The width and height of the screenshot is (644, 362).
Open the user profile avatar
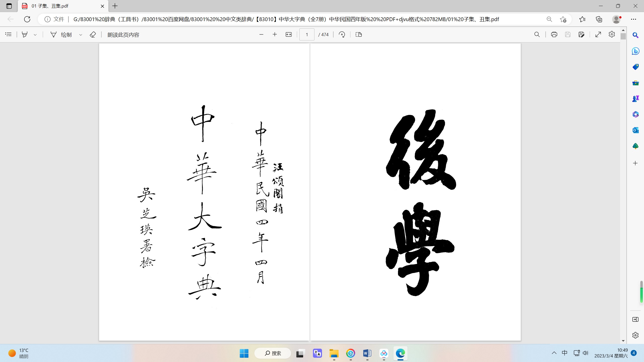[x=616, y=19]
